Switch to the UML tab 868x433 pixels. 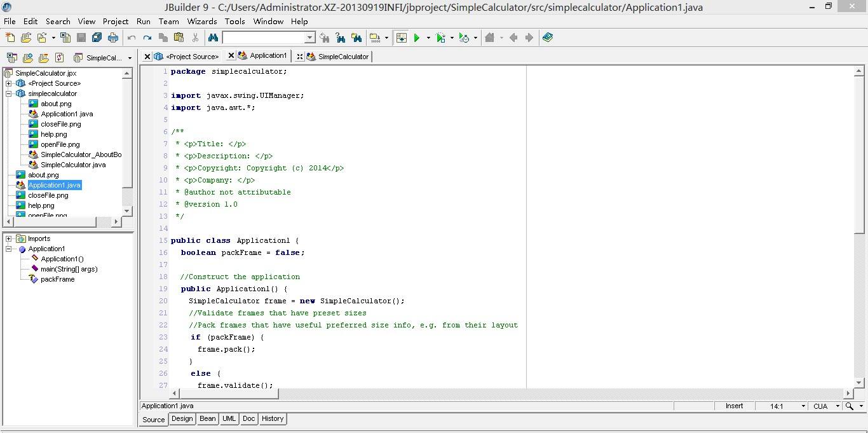pyautogui.click(x=229, y=419)
